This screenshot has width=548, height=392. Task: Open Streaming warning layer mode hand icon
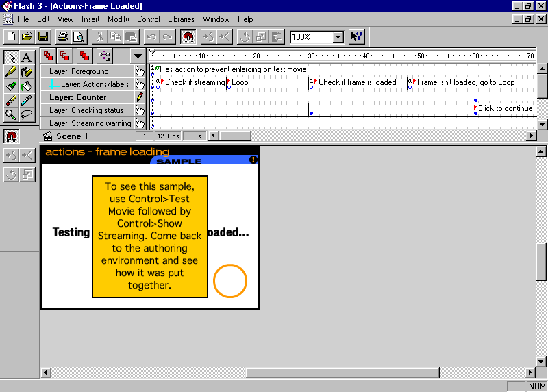point(140,123)
